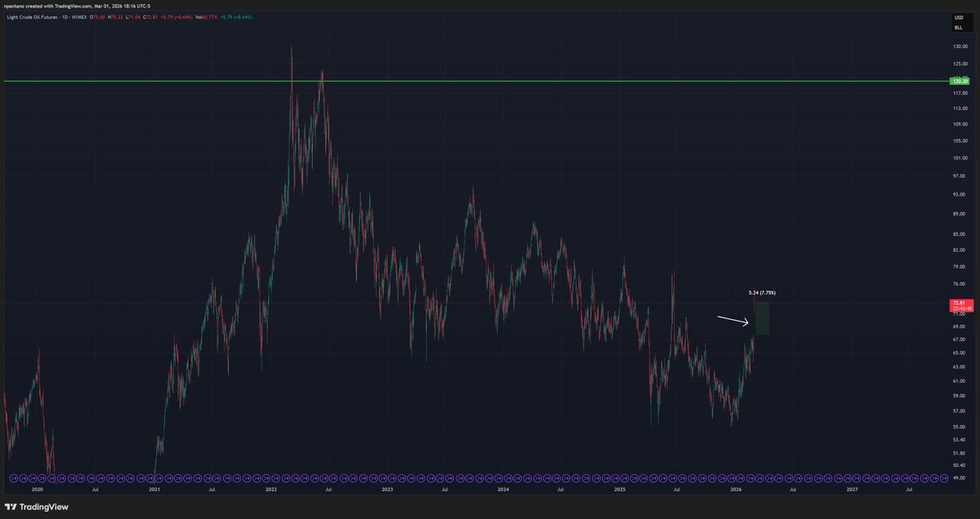
Task: Click the 57.00 price axis label
Action: click(959, 410)
